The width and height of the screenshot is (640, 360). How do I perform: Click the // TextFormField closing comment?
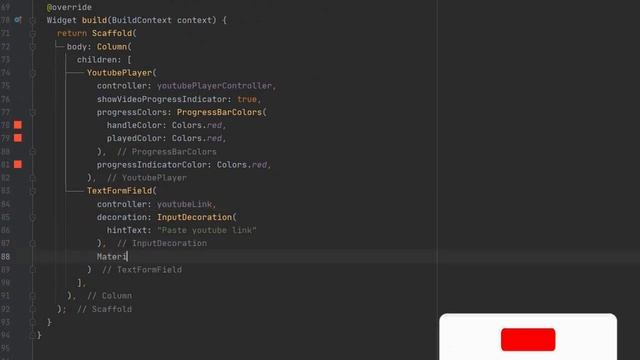pyautogui.click(x=142, y=269)
